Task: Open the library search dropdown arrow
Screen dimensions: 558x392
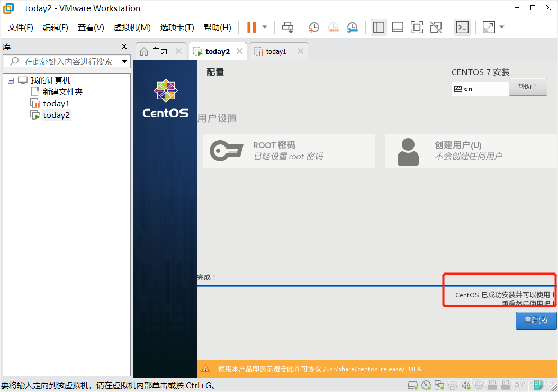Action: pyautogui.click(x=124, y=61)
